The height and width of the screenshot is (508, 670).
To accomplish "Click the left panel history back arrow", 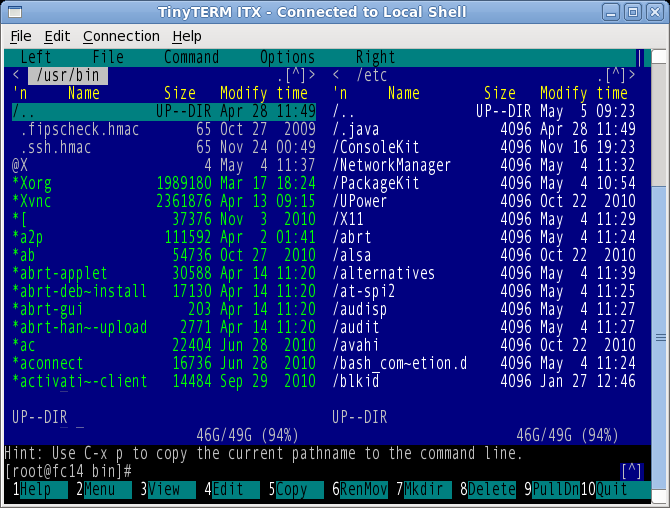I will pos(16,75).
